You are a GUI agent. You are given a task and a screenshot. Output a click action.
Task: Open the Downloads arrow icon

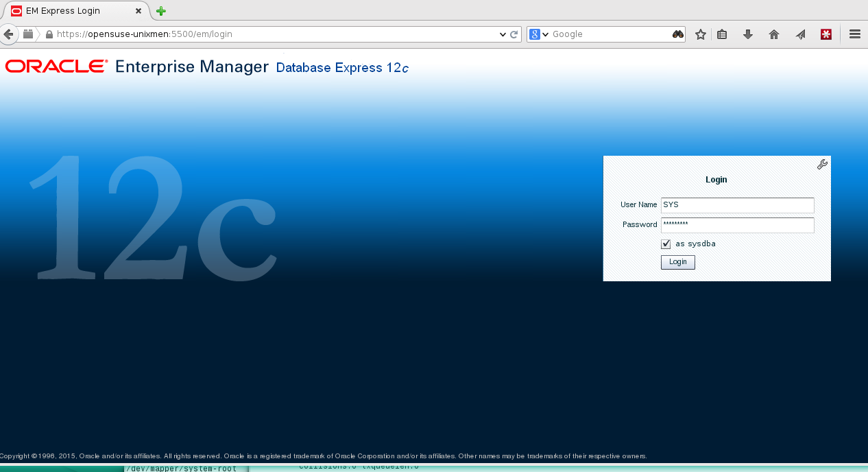coord(748,34)
